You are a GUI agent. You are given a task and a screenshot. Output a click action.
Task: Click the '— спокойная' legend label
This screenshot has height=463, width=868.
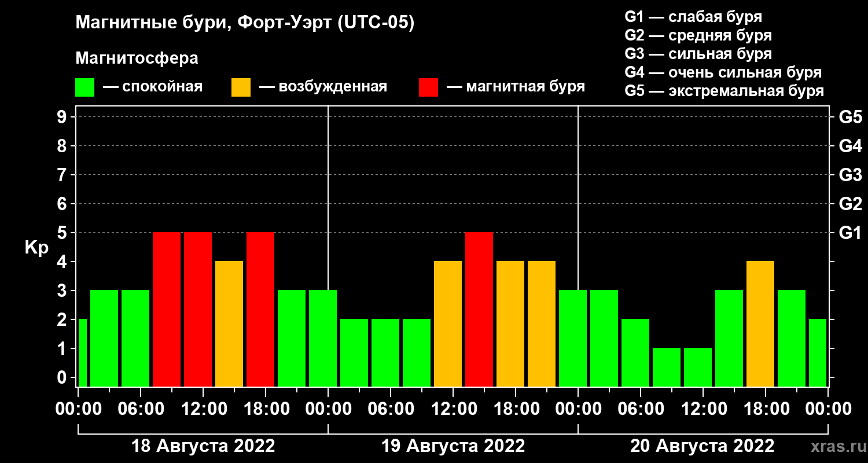tap(153, 87)
